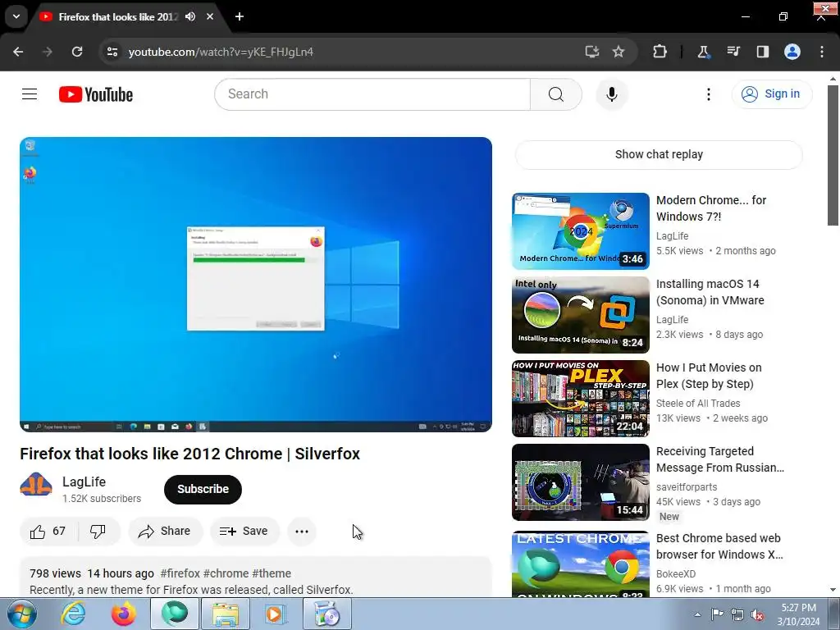
Task: Open site information icon in address bar
Action: 112,52
